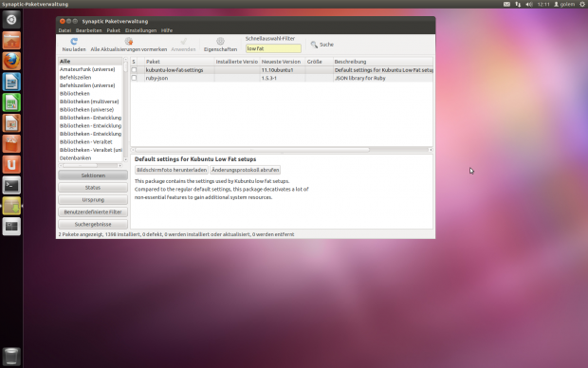
Task: Click Änderungsprotokoll abrufen button
Action: pyautogui.click(x=246, y=170)
